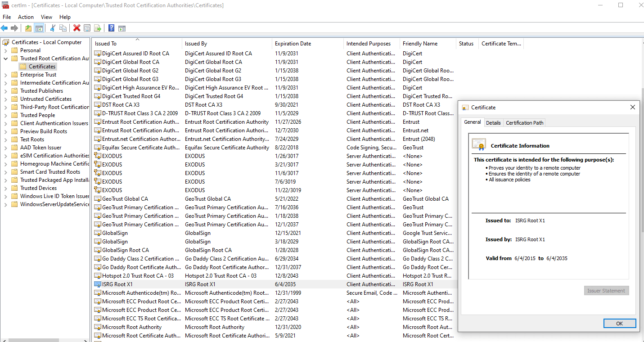This screenshot has width=644, height=342.
Task: Expand the Enterprise Trust node
Action: tap(5, 75)
